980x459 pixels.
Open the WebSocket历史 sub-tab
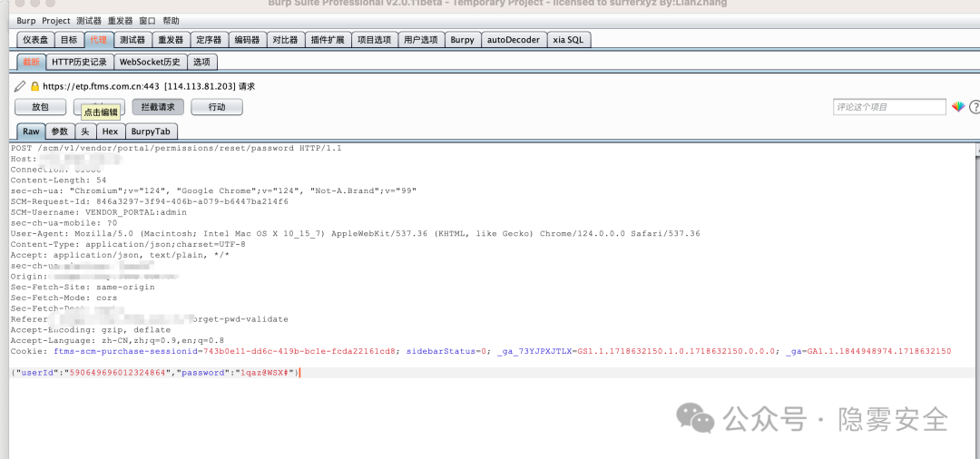150,62
